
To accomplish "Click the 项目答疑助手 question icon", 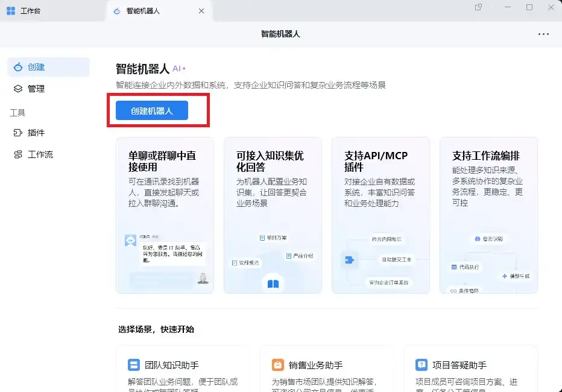I will pos(421,365).
